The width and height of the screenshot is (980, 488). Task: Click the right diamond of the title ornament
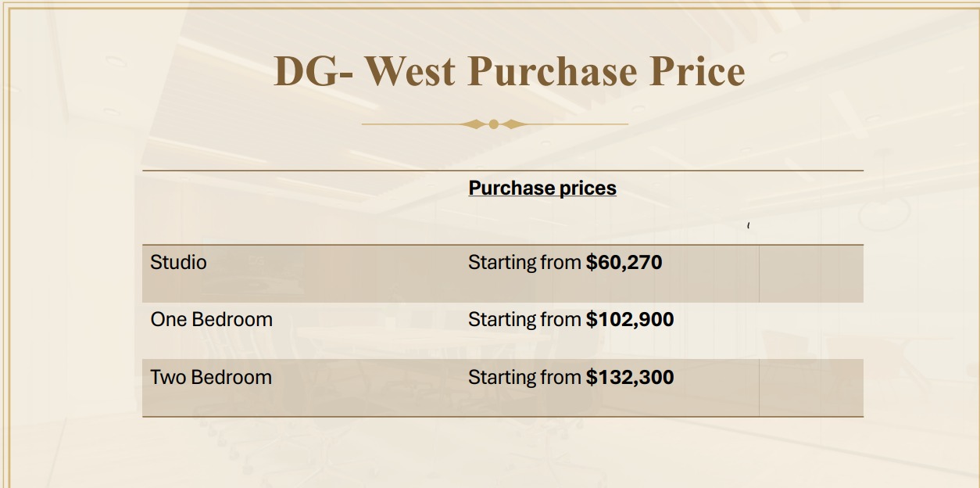point(513,124)
